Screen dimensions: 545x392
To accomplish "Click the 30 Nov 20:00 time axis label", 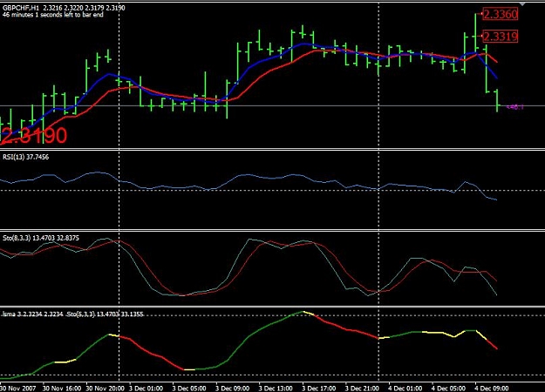I will coord(105,389).
